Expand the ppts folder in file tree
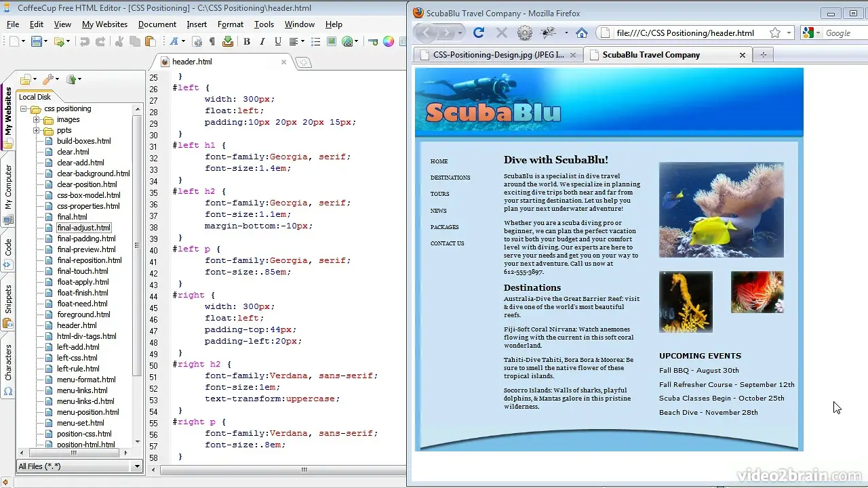This screenshot has height=488, width=868. pos(37,131)
